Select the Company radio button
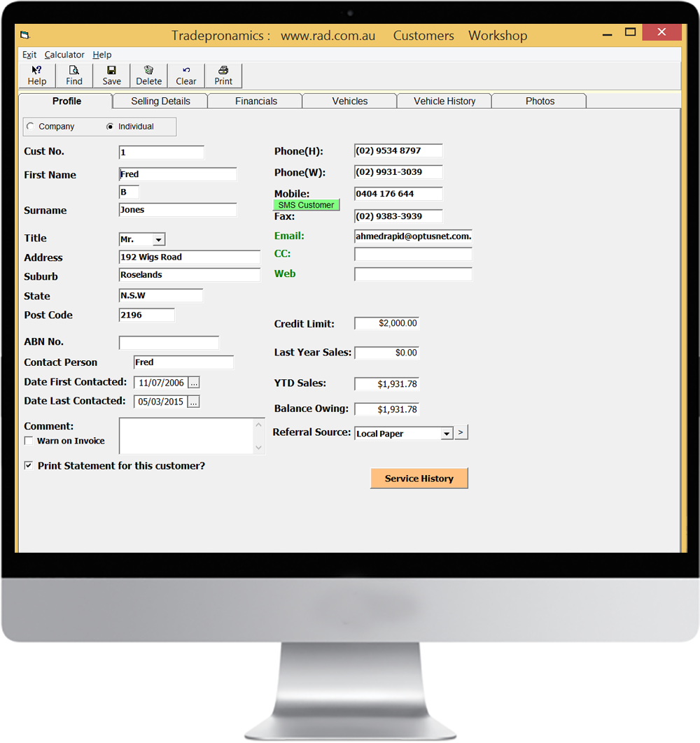Screen dimensions: 700x743 point(31,127)
